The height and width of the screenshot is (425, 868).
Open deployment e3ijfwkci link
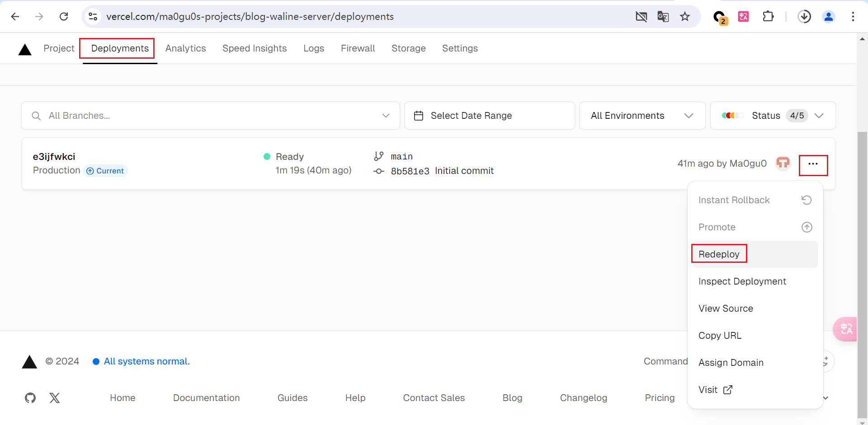[x=54, y=157]
